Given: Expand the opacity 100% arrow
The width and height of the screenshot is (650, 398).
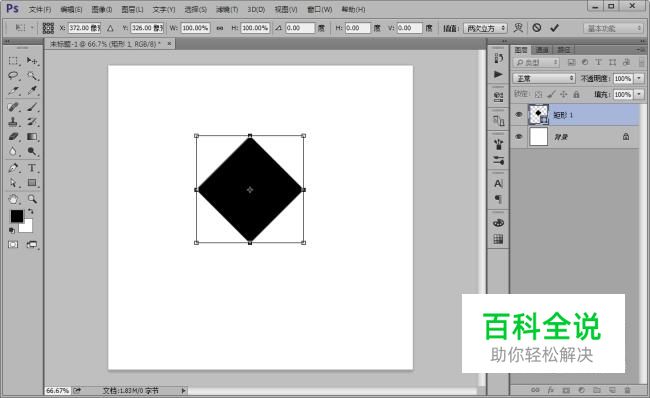Looking at the screenshot, I should click(639, 78).
